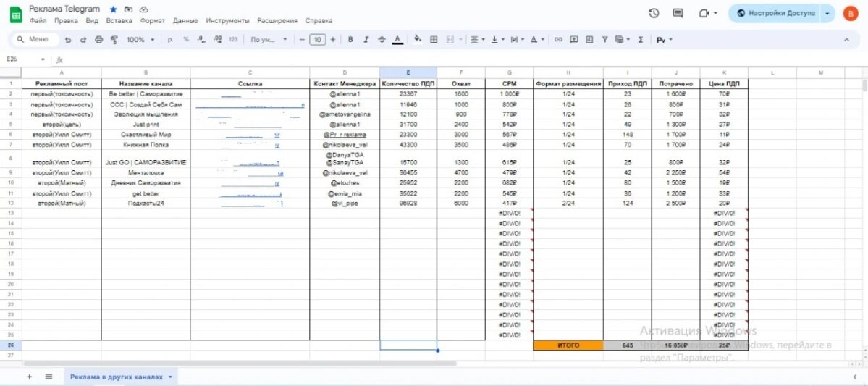Open the Данные menu
Screen dimensions: 868x386
point(185,20)
